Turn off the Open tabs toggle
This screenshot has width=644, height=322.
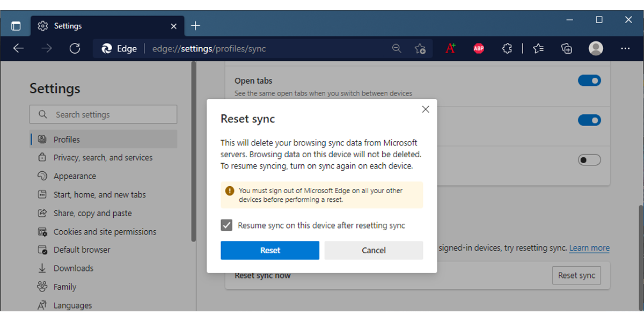(589, 81)
